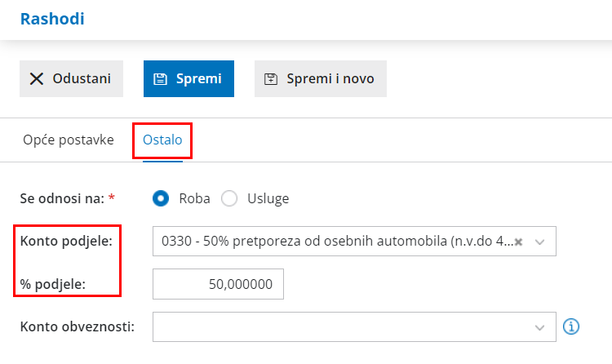612x364 pixels.
Task: Click the info icon beside Konto obveznosti
Action: [x=571, y=326]
